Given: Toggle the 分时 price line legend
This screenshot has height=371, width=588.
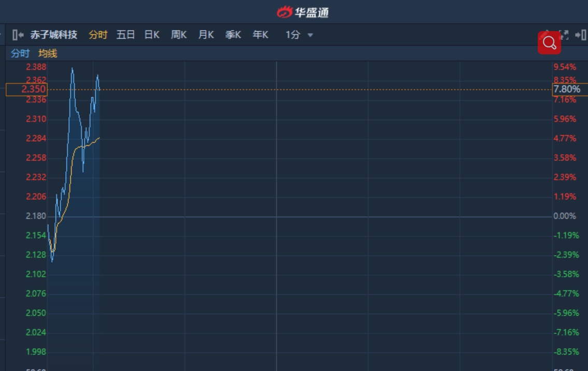Looking at the screenshot, I should pos(21,53).
